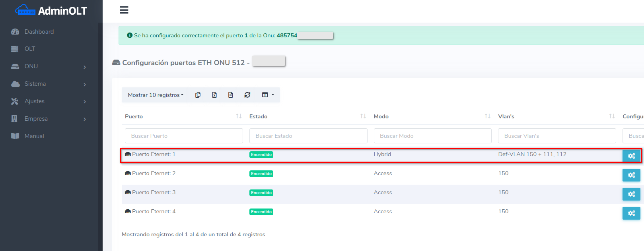Click the Buscar Estado filter field
This screenshot has width=644, height=251.
click(308, 136)
